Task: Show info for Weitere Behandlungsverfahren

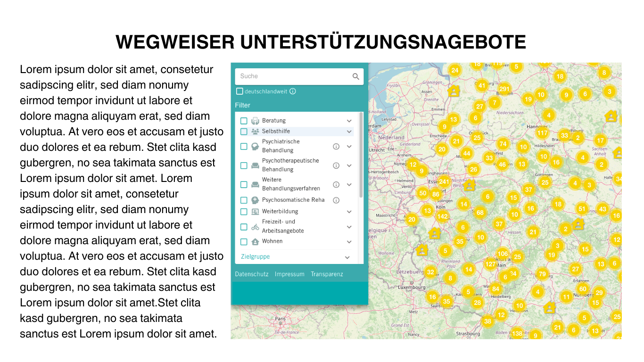Action: (x=336, y=185)
